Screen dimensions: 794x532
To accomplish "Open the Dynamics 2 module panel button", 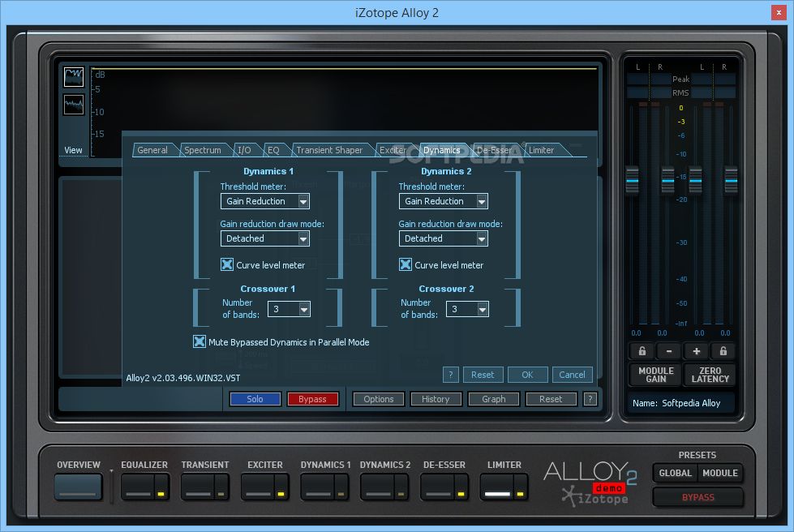I will click(x=377, y=487).
